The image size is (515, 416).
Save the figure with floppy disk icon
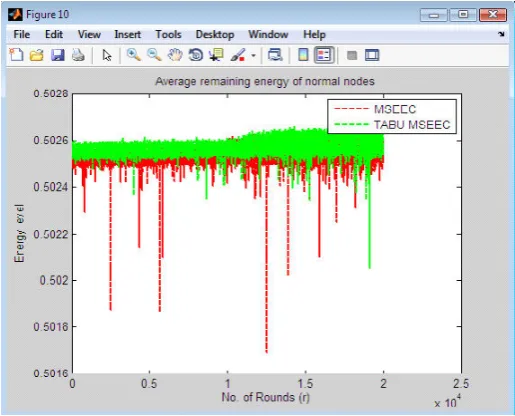(57, 55)
